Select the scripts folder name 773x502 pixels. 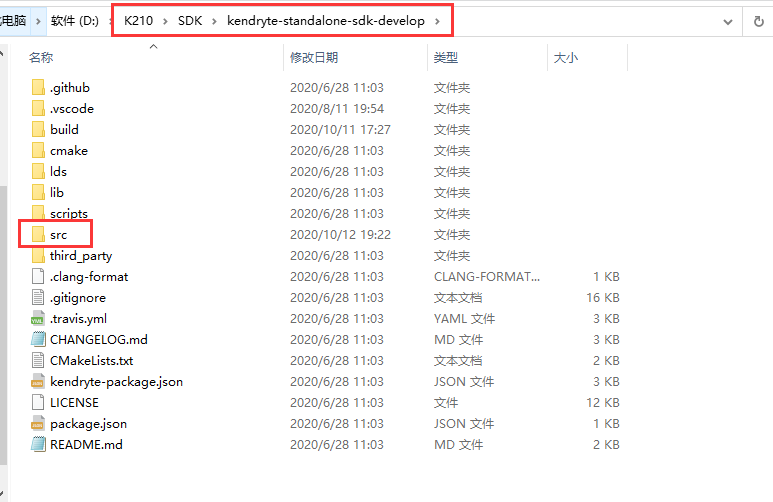point(69,214)
